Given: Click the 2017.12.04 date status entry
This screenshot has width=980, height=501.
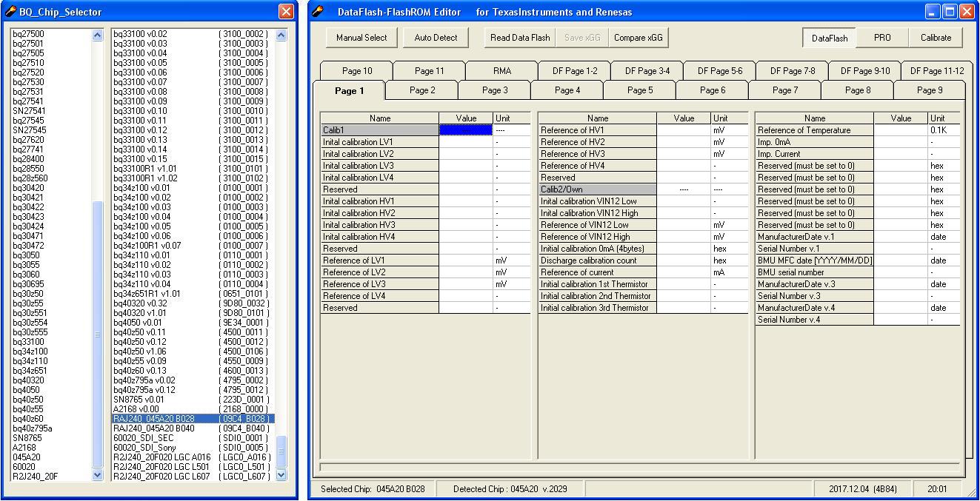Looking at the screenshot, I should 864,489.
